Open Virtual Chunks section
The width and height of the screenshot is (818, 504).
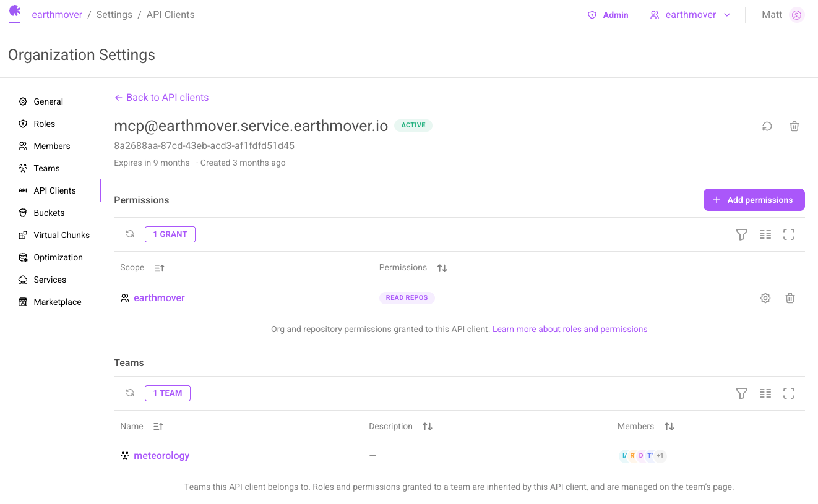61,235
